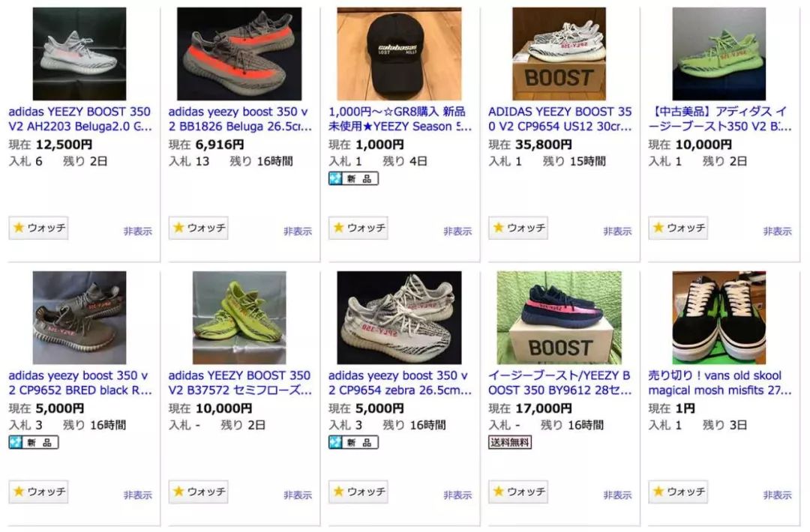This screenshot has height=532, width=810.
Task: Open adidas YEEZY BOOST 350 V2 AH2203 Beluga2.0 title
Action: tap(79, 119)
